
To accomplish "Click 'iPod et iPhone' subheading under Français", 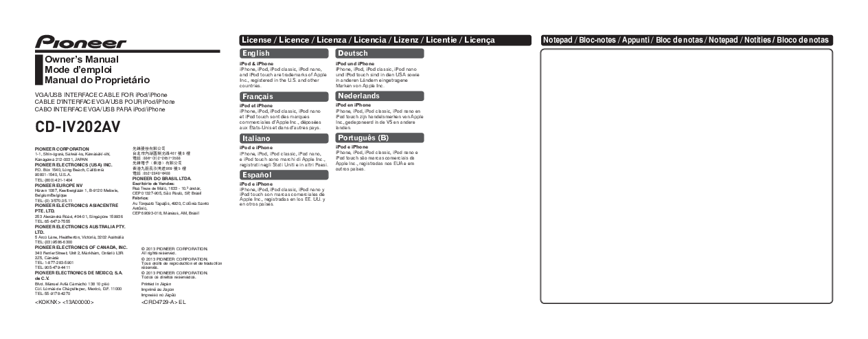I will pos(256,106).
